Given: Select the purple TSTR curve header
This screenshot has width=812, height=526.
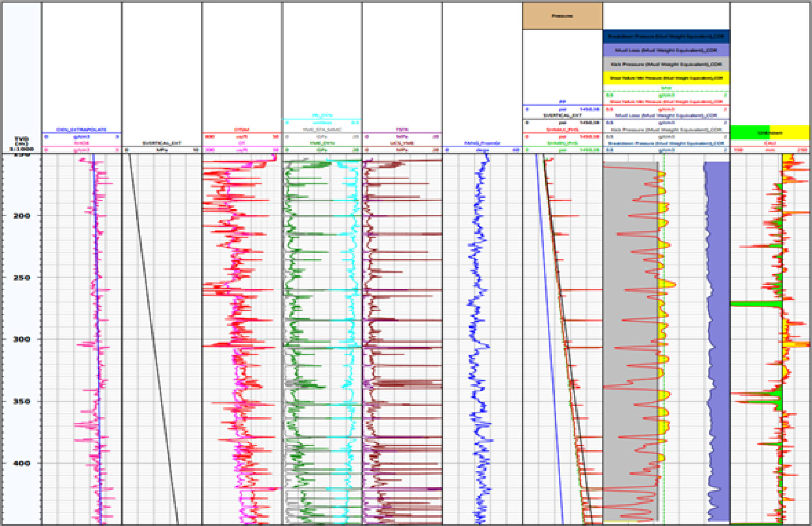Looking at the screenshot, I should [x=402, y=130].
